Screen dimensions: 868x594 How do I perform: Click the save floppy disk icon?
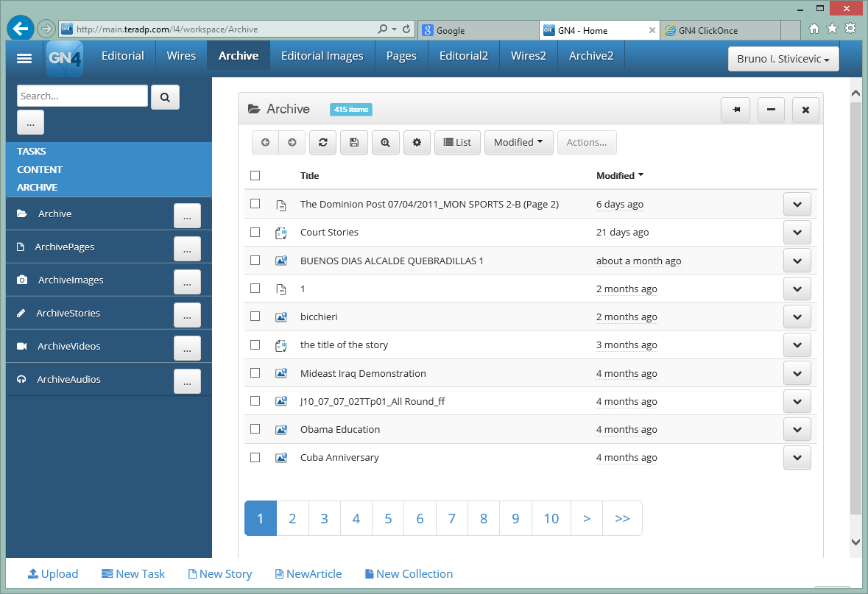click(x=354, y=142)
